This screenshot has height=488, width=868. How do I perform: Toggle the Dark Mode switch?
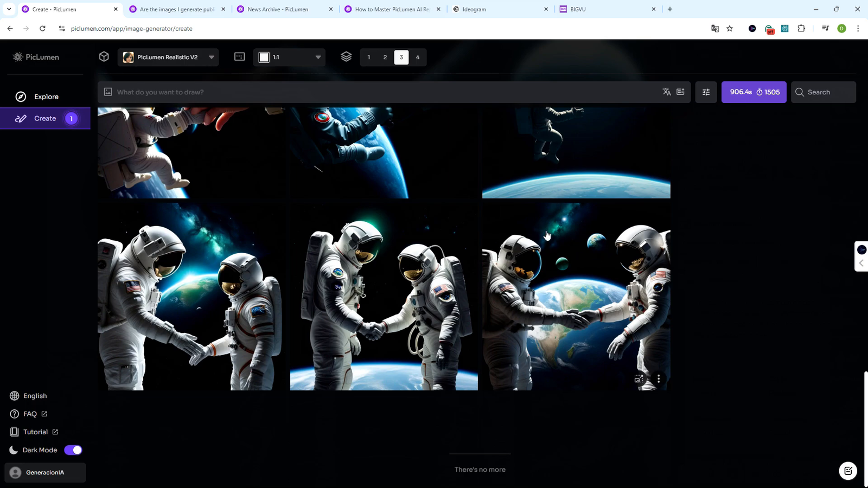pyautogui.click(x=73, y=450)
